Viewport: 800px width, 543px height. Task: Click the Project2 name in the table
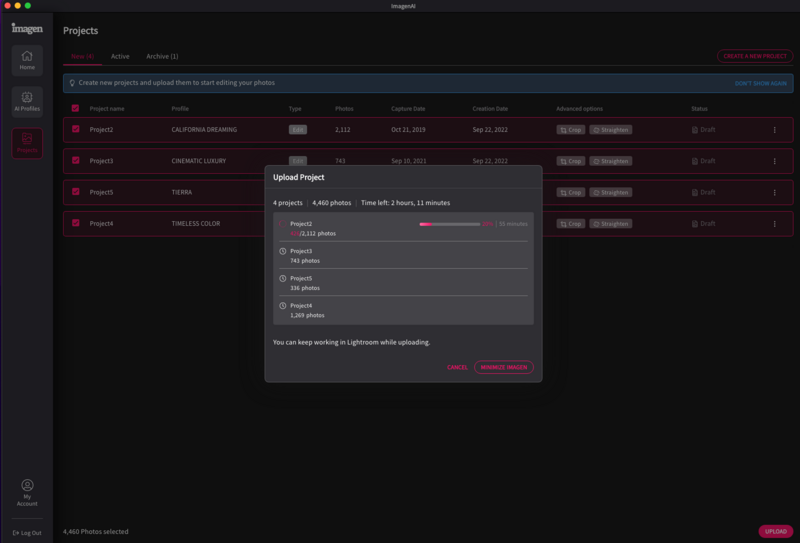[x=101, y=130]
